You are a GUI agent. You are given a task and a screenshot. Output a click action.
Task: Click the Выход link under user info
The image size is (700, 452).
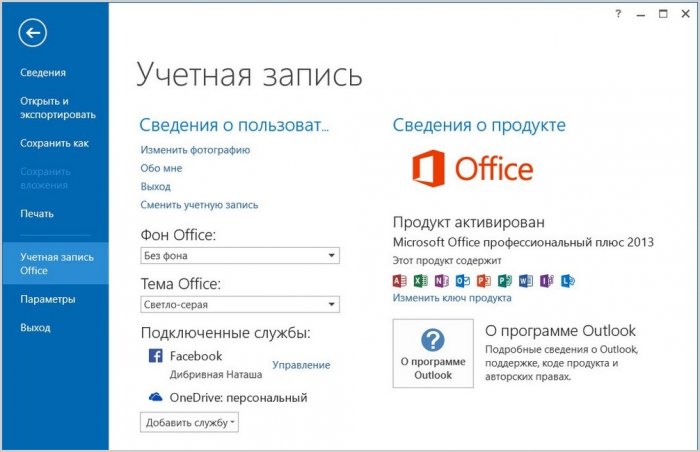click(x=155, y=187)
